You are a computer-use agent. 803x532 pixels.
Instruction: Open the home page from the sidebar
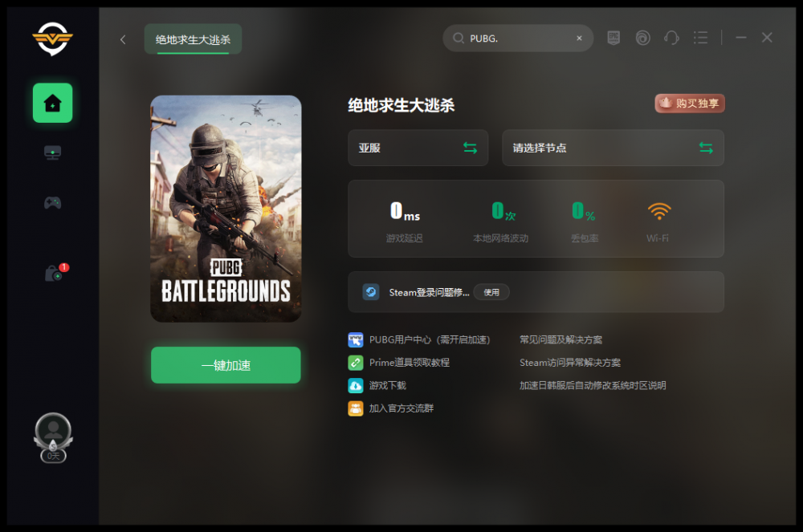pyautogui.click(x=53, y=103)
